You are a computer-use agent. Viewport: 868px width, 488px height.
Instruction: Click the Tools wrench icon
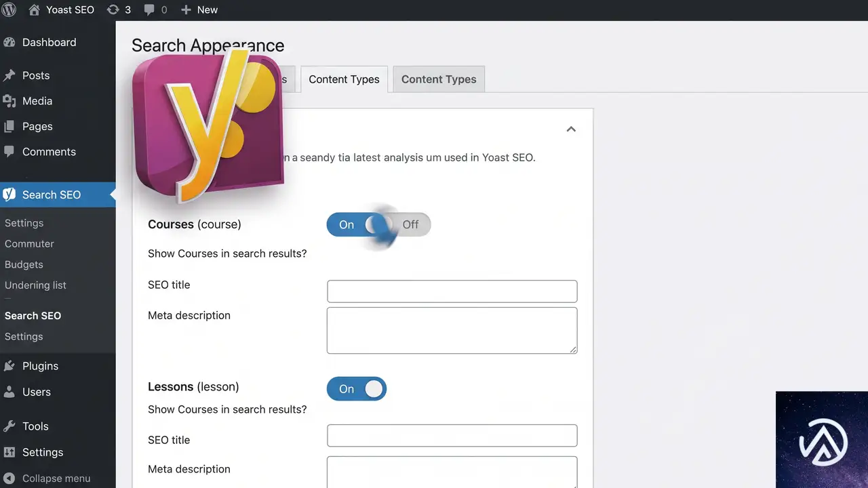point(9,426)
